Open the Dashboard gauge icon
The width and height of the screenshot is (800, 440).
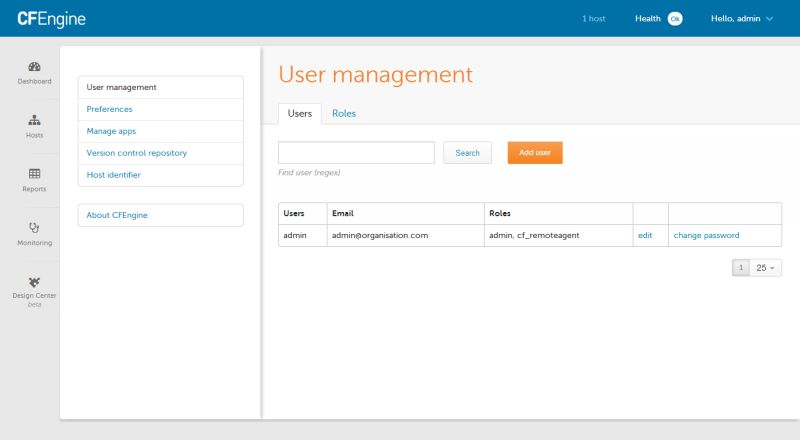[34, 67]
